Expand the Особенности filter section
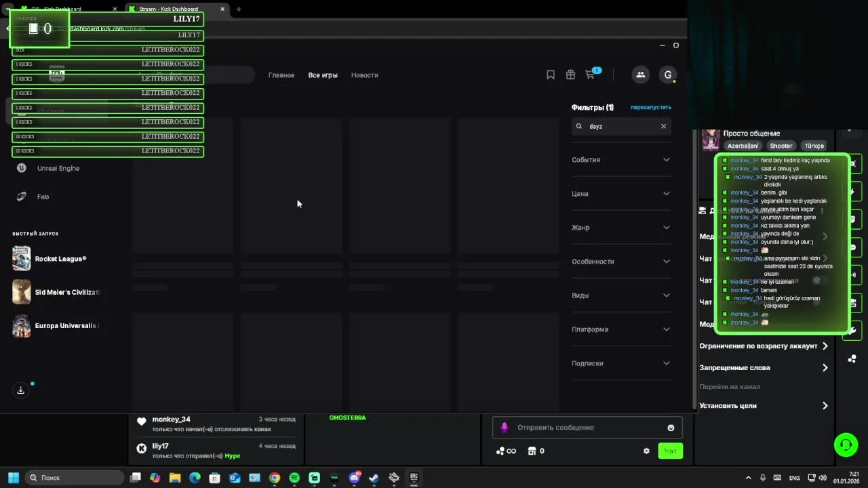This screenshot has width=868, height=488. (x=621, y=262)
